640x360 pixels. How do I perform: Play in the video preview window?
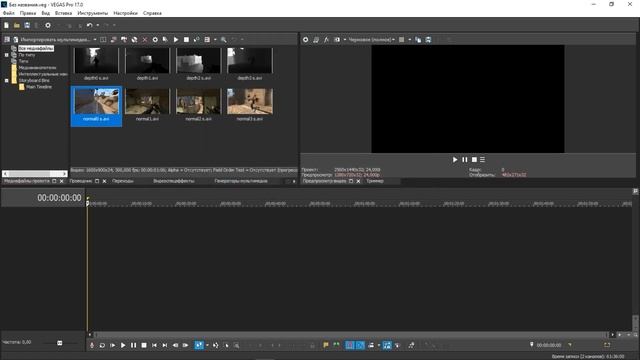455,160
